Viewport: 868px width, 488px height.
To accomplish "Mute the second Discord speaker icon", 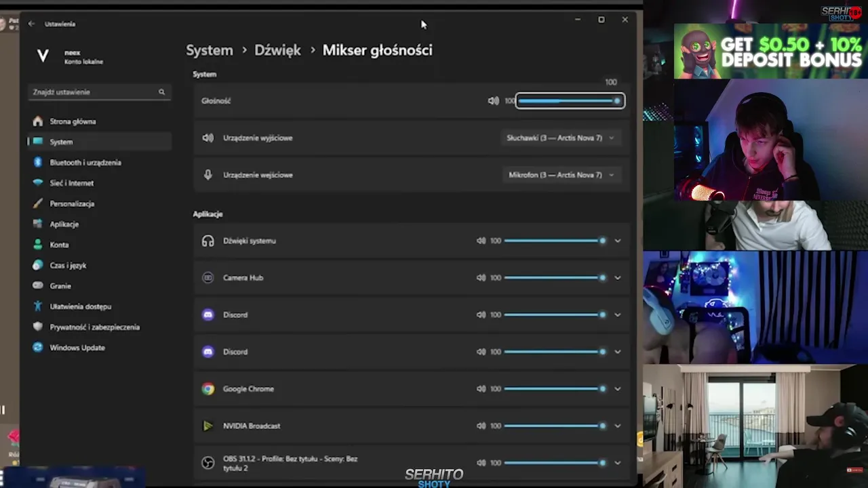I will pyautogui.click(x=481, y=352).
